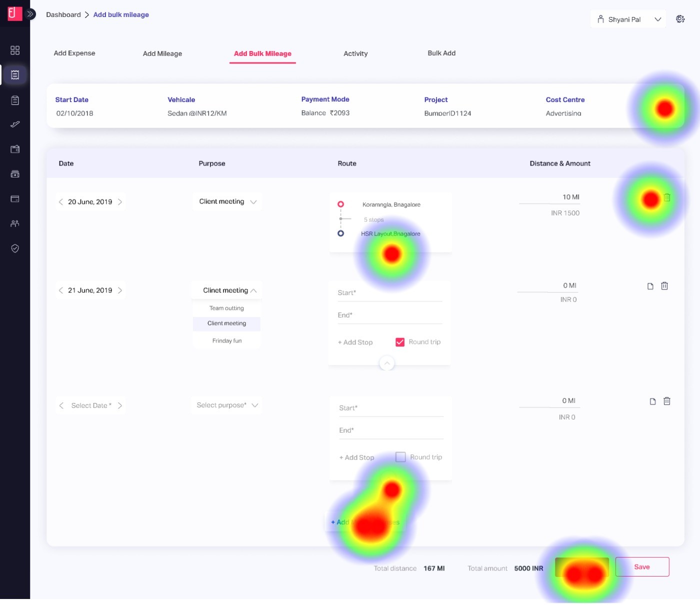Screen dimensions: 700x605
Task: Choose Client meeting option in purpose list
Action: (226, 324)
